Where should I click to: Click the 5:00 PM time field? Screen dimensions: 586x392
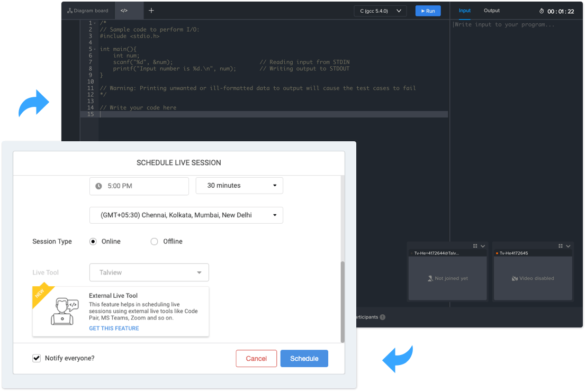tap(139, 186)
